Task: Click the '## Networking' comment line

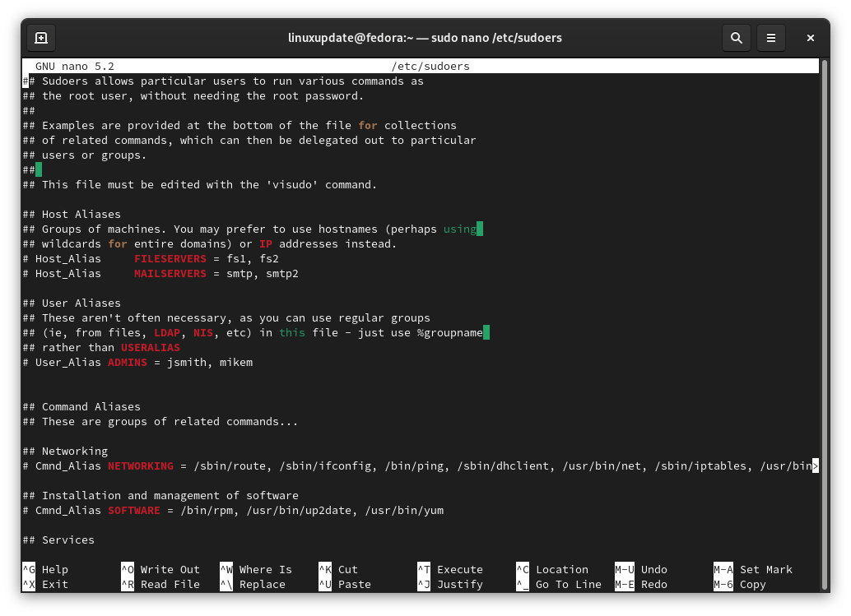Action: coord(65,452)
